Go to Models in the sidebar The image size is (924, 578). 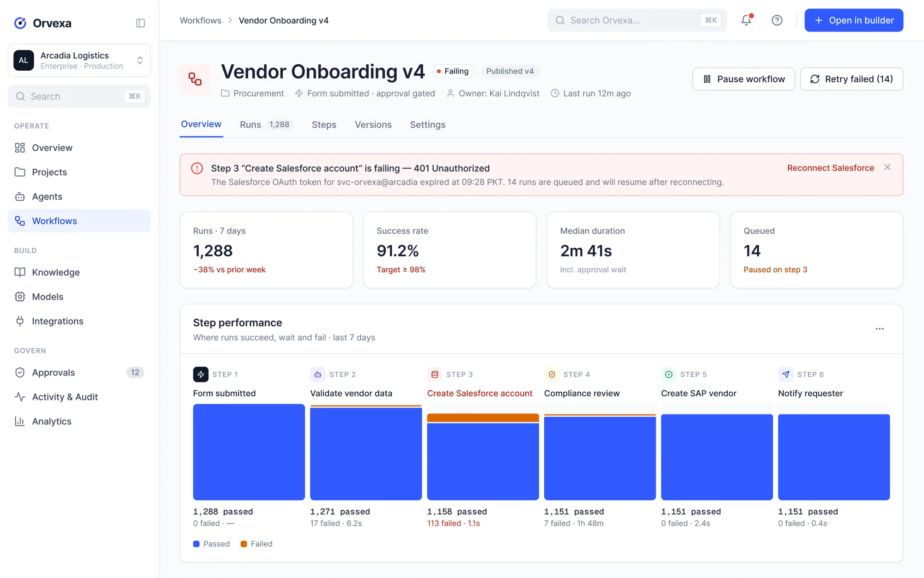(x=79, y=297)
